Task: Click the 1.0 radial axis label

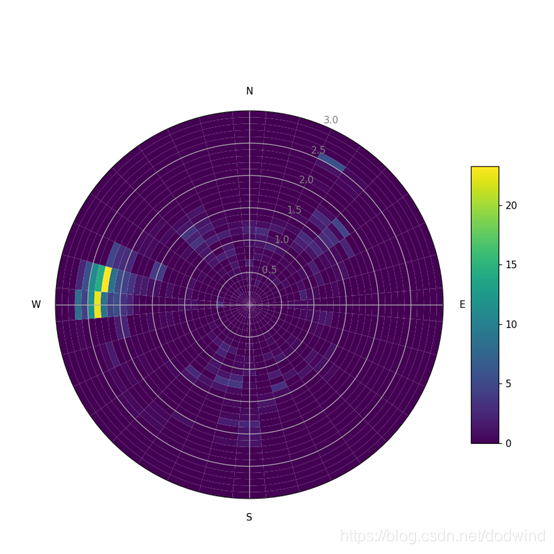Action: 282,240
